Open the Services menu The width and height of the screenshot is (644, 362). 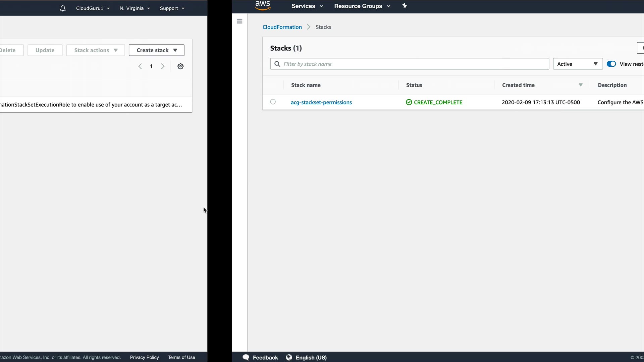coord(307,6)
